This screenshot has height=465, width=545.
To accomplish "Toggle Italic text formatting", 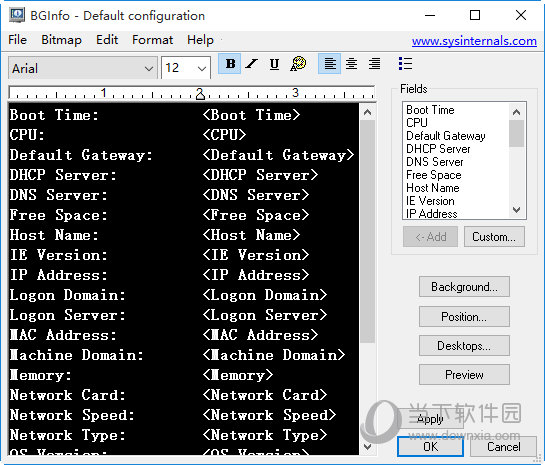I will [x=252, y=64].
